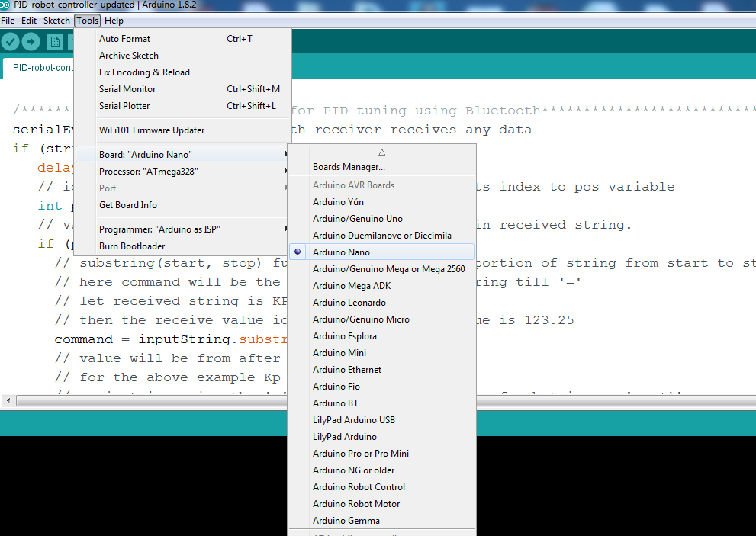This screenshot has height=536, width=756.
Task: Close the Tools menu from menu bar
Action: click(88, 21)
